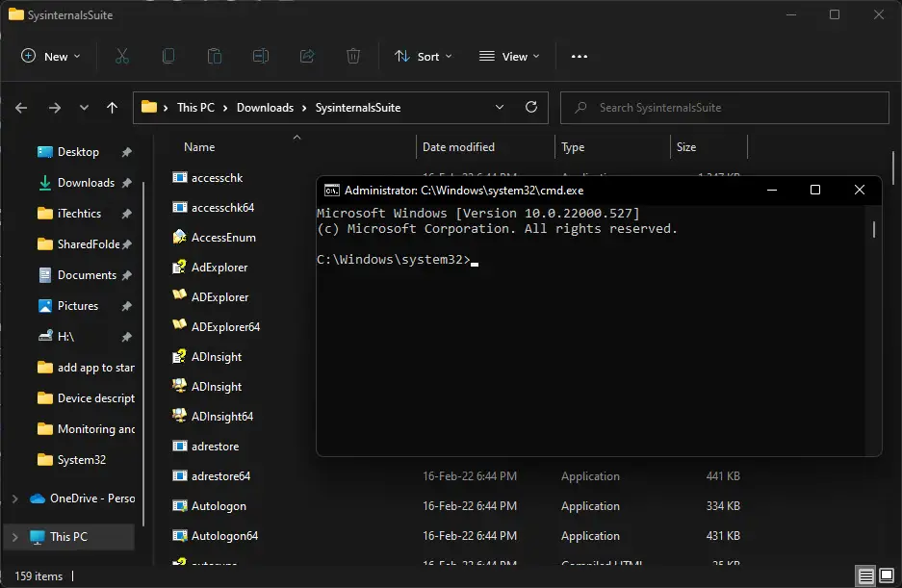Select the adrestore64 file
Viewport: 902px width, 588px height.
[x=220, y=476]
